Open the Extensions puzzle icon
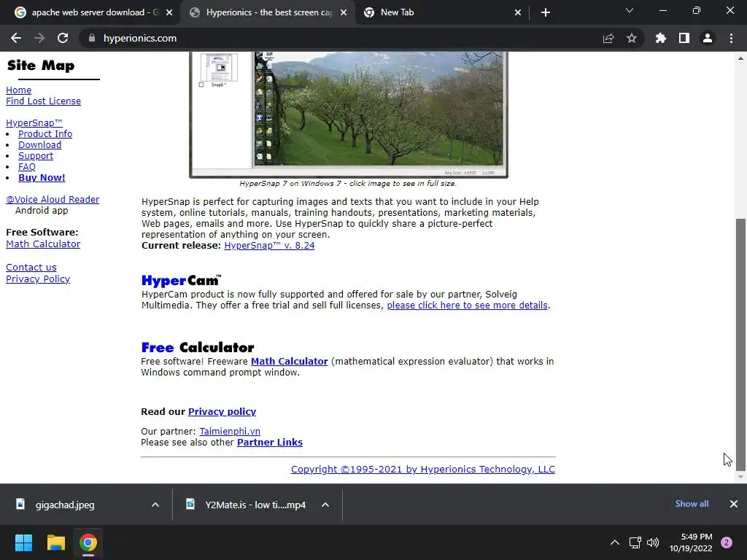The width and height of the screenshot is (747, 560). click(x=661, y=38)
